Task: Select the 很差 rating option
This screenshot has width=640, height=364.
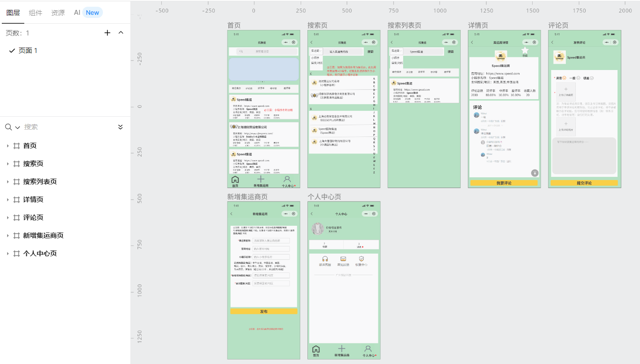Action: pyautogui.click(x=589, y=78)
